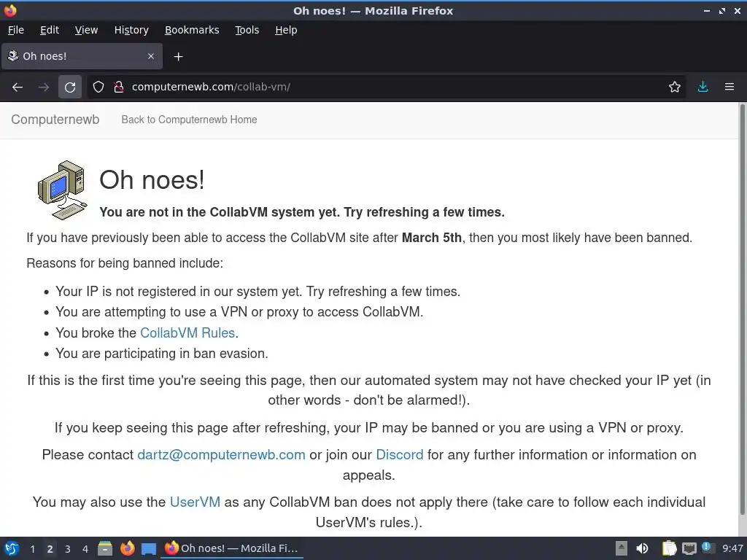Click the forward navigation arrow
747x560 pixels.
44,87
